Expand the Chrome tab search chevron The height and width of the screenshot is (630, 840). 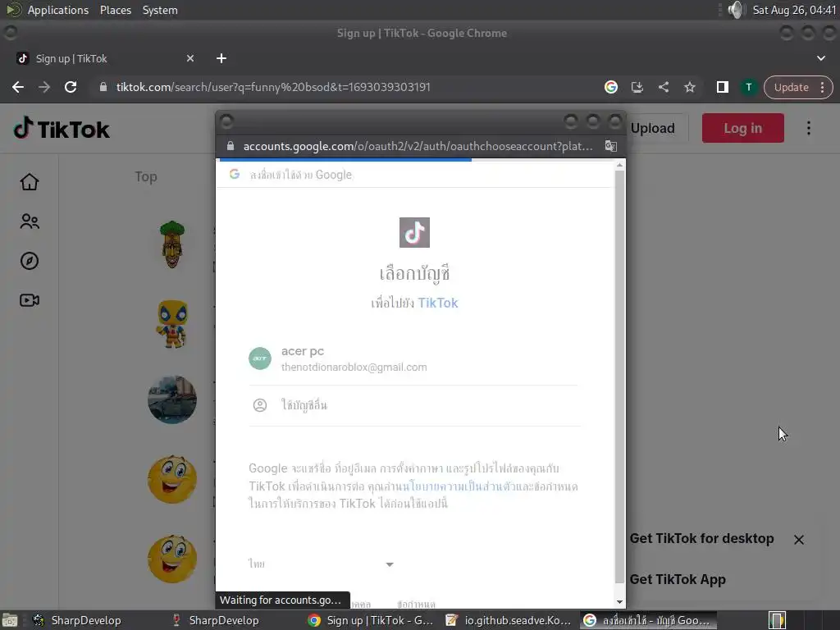[x=820, y=58]
